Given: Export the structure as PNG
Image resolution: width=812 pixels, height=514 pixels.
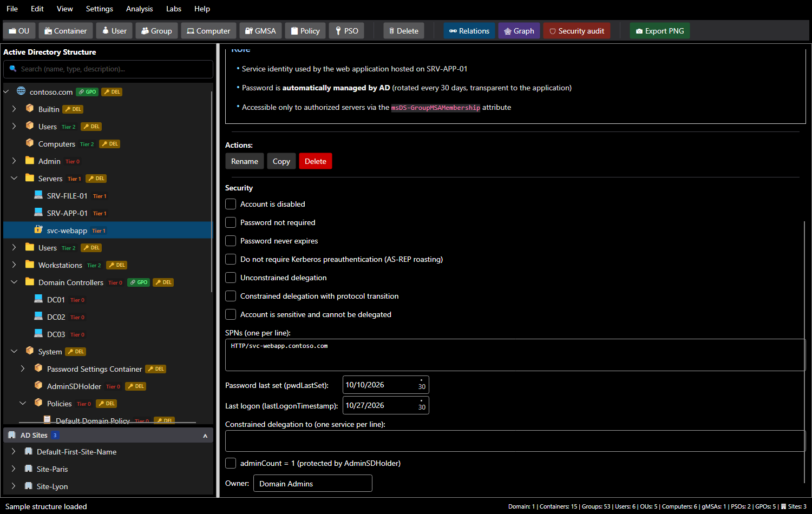Looking at the screenshot, I should pos(660,31).
